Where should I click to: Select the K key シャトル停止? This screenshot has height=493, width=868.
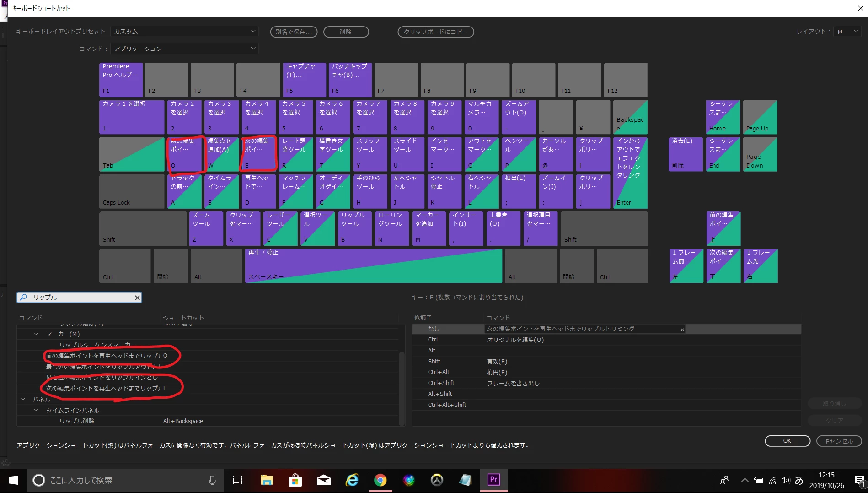445,191
